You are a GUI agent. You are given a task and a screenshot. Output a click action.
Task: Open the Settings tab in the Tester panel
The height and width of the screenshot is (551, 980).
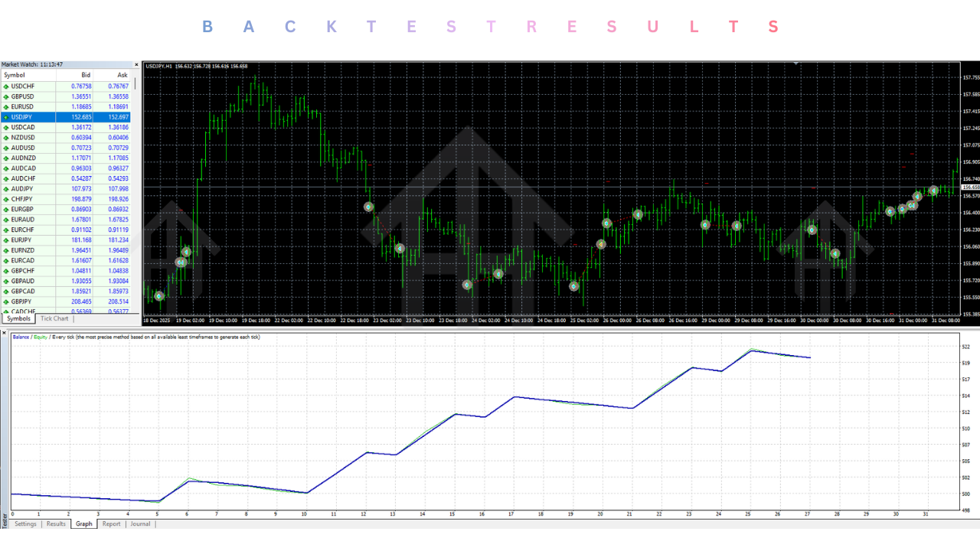pyautogui.click(x=25, y=523)
